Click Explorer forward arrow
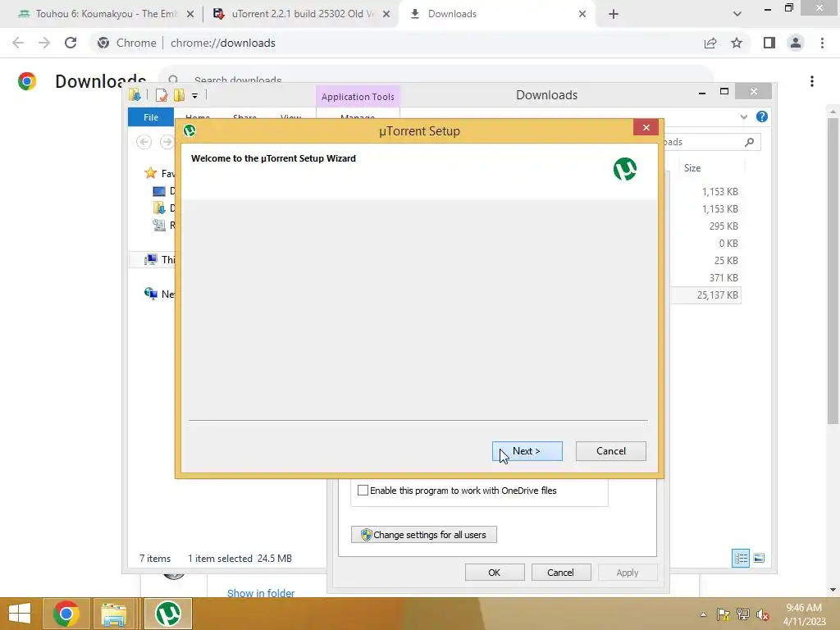 (x=167, y=142)
